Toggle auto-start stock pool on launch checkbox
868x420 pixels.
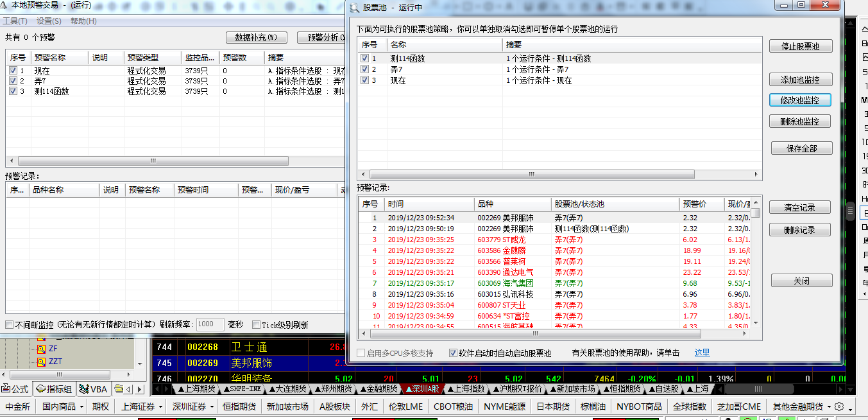[x=454, y=353]
